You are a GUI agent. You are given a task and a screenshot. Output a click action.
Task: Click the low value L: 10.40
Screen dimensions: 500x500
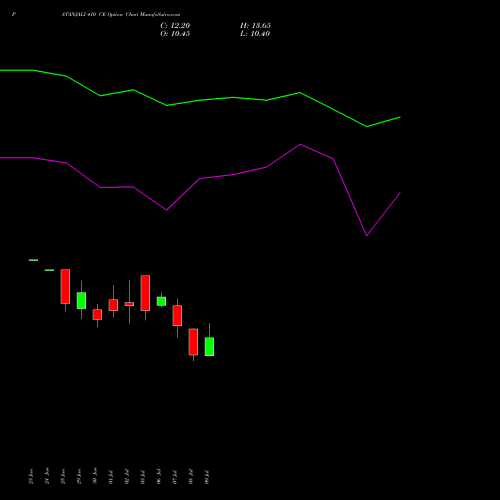click(255, 34)
